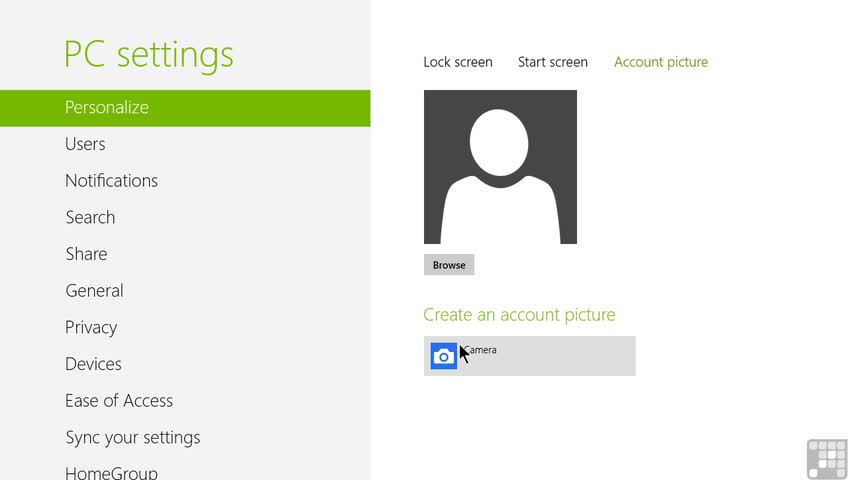Click the blue Camera app icon
848x480 pixels.
443,356
